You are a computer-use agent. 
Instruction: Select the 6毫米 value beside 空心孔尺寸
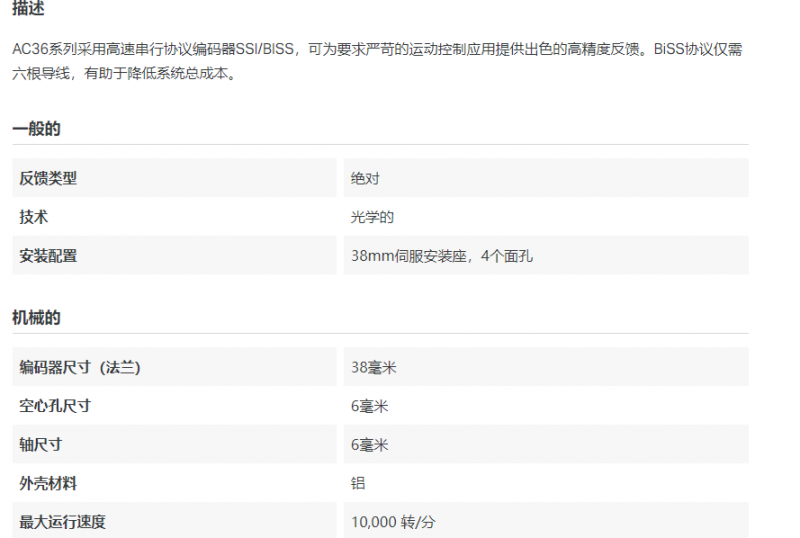click(369, 406)
